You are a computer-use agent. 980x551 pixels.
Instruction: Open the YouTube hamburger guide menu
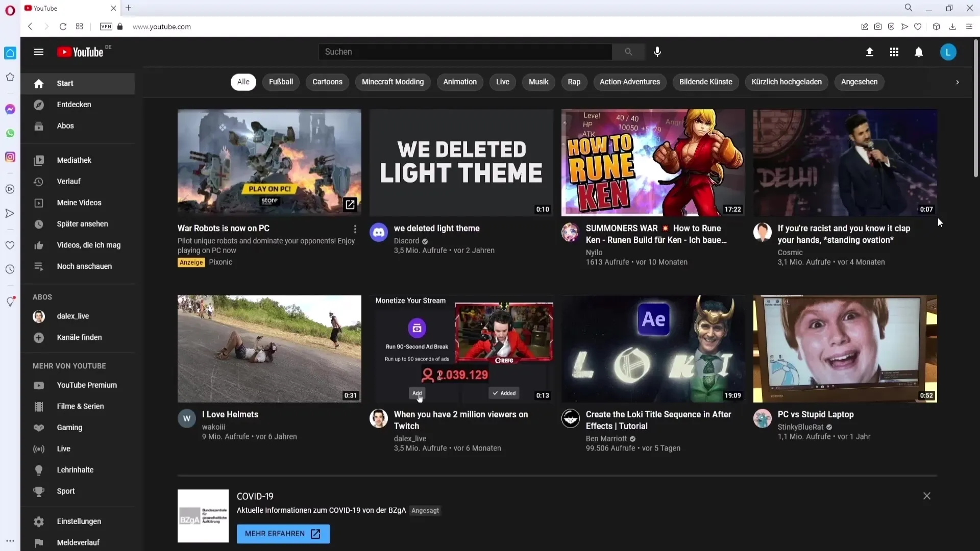point(39,52)
